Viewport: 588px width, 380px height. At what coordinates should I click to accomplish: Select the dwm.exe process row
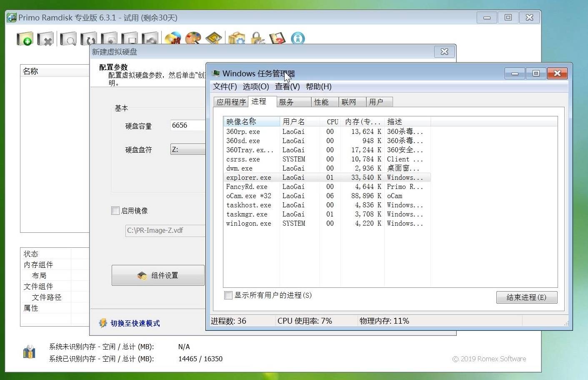pyautogui.click(x=327, y=168)
